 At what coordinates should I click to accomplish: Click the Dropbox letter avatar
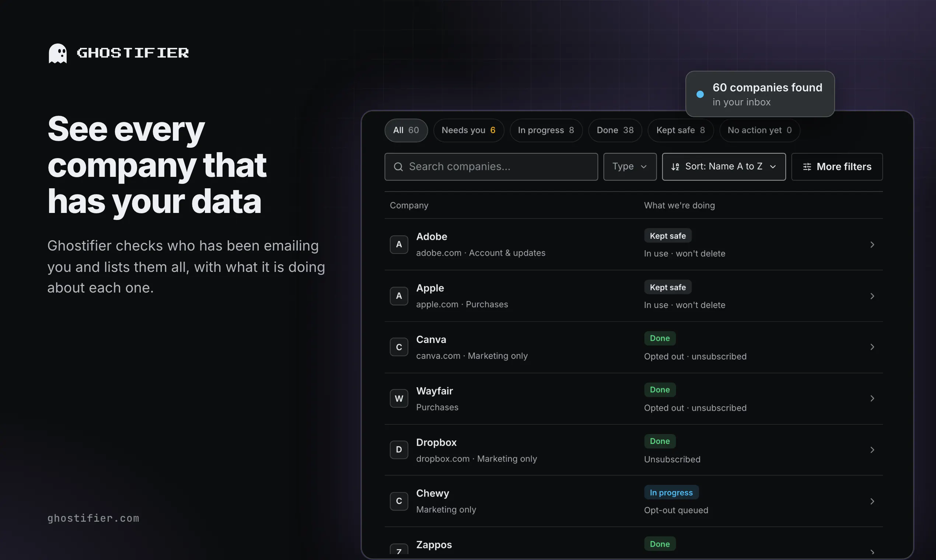click(x=399, y=450)
